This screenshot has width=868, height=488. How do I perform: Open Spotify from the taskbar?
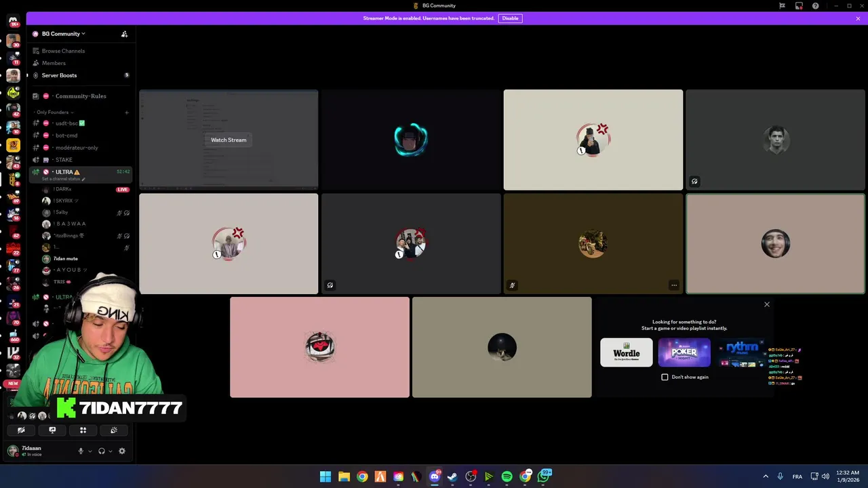(x=507, y=476)
